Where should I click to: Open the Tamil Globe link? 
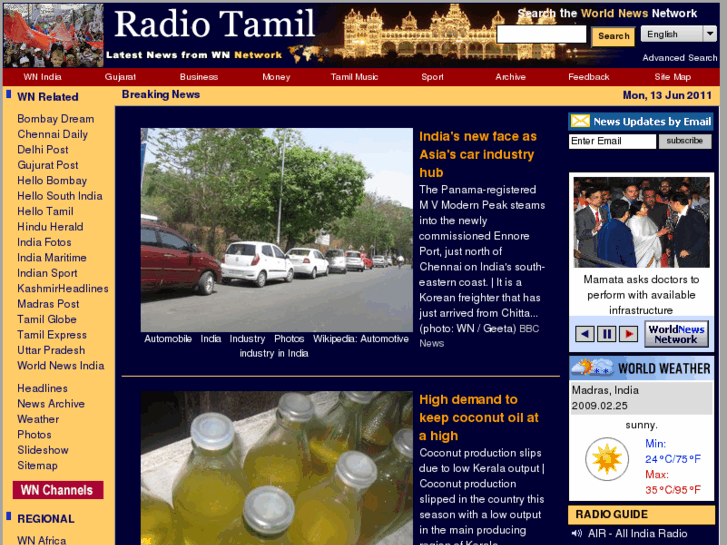[47, 319]
